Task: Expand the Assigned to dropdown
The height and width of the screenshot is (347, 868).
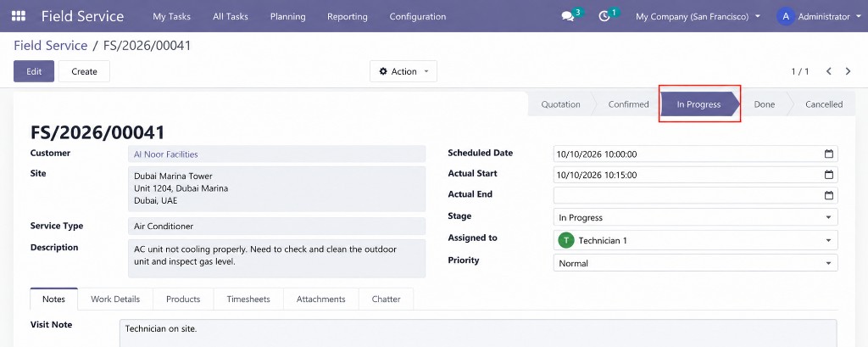Action: pyautogui.click(x=695, y=240)
